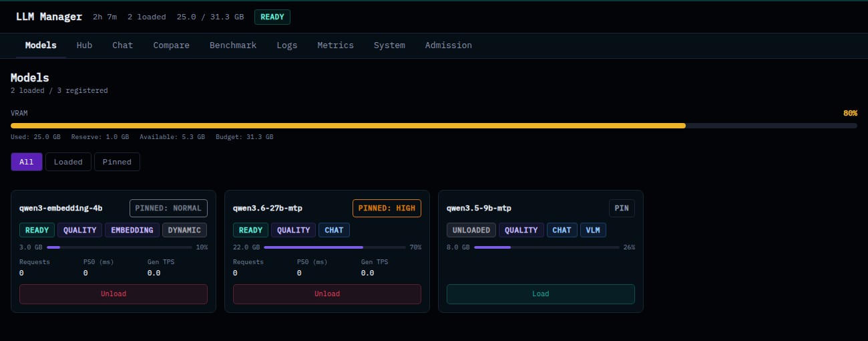Click the READY badge on qwen3.6-27b-mtp

251,230
